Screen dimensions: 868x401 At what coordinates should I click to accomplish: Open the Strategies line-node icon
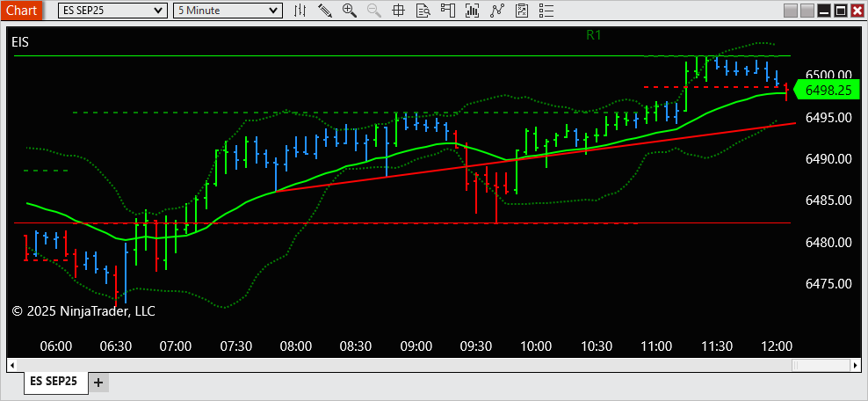point(497,10)
